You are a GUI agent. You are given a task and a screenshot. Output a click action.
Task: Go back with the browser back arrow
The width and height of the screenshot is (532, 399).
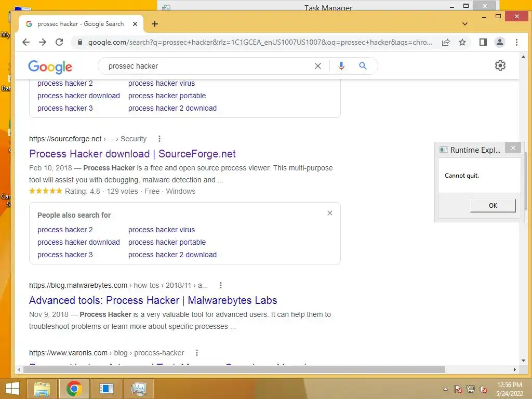pos(26,42)
